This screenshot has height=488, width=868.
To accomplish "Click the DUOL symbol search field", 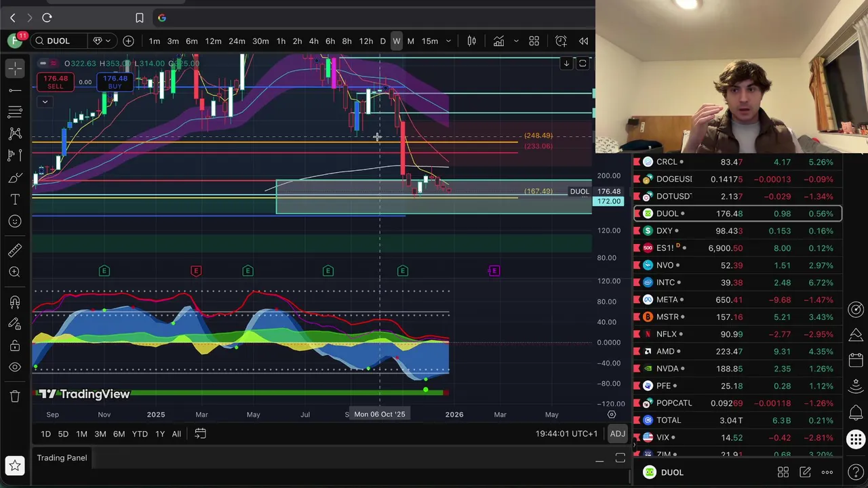I will pyautogui.click(x=60, y=41).
